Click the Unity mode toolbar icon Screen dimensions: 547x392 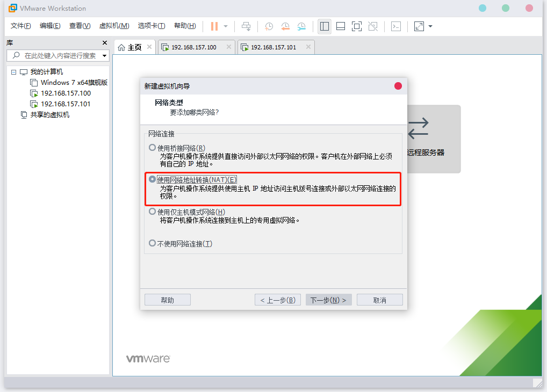[x=373, y=26]
